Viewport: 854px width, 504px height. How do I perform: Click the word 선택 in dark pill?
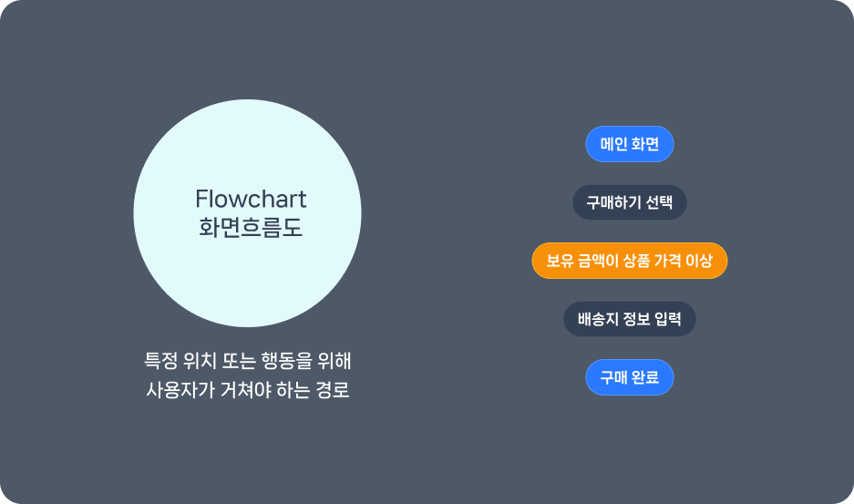coord(659,202)
